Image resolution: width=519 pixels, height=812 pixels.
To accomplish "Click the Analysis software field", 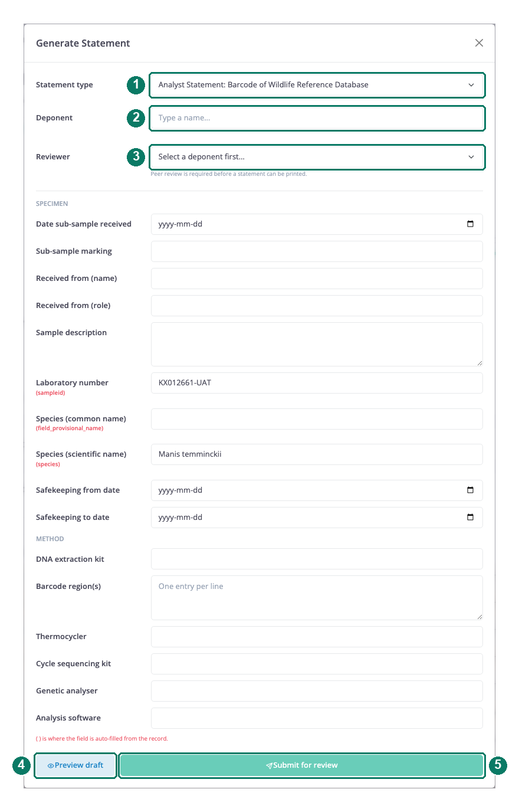I will click(x=317, y=718).
